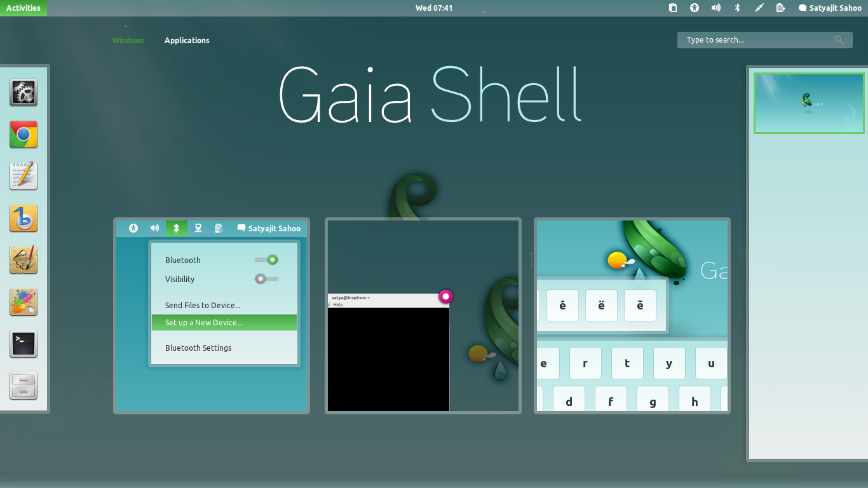
Task: Open the Bluetooth indicator in top bar
Action: click(738, 8)
